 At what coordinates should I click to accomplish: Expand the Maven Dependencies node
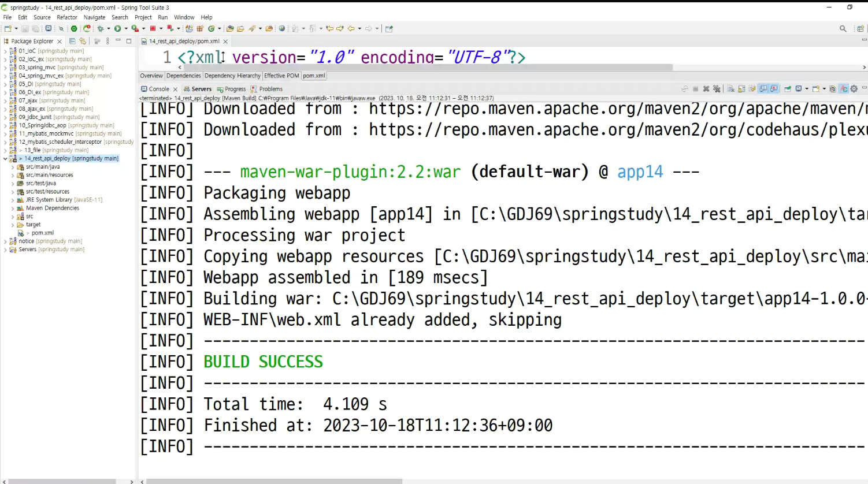coord(13,209)
